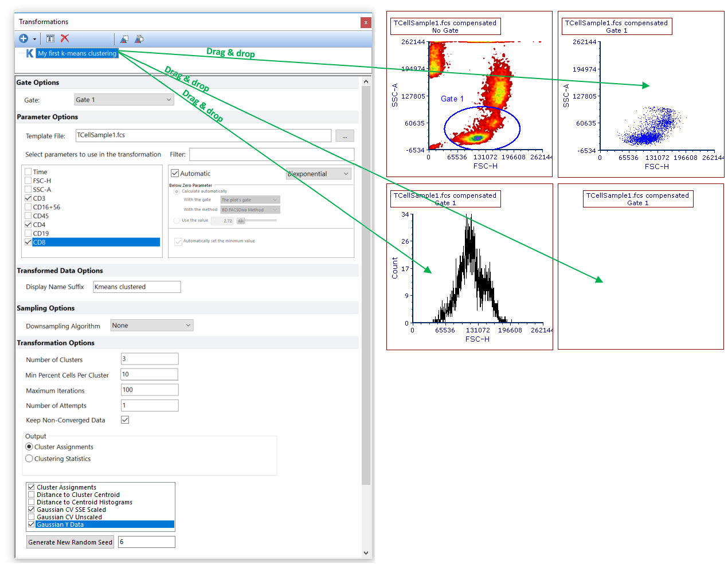This screenshot has width=728, height=564.
Task: Open the Gate dropdown showing Gate 1
Action: pos(124,100)
